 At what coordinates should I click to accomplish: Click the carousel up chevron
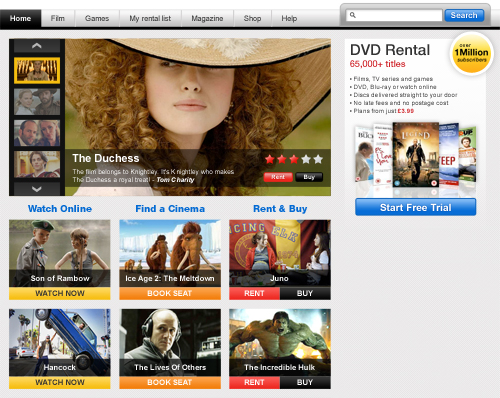[x=37, y=46]
